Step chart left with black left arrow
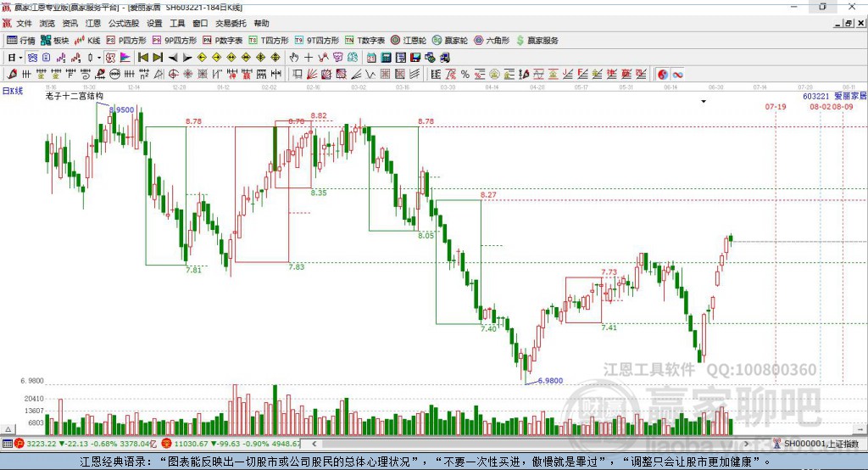Screen dimensions: 868x470 [173, 58]
